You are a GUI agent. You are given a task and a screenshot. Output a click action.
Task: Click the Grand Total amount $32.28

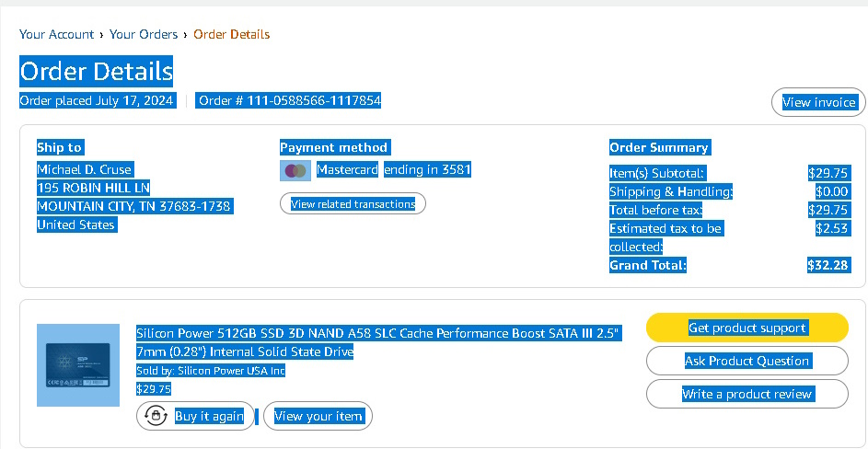tap(827, 265)
